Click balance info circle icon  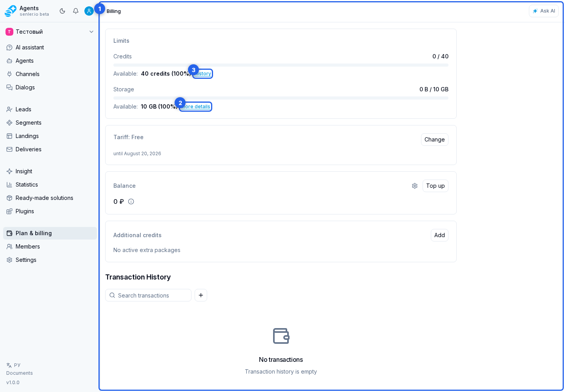pyautogui.click(x=131, y=201)
